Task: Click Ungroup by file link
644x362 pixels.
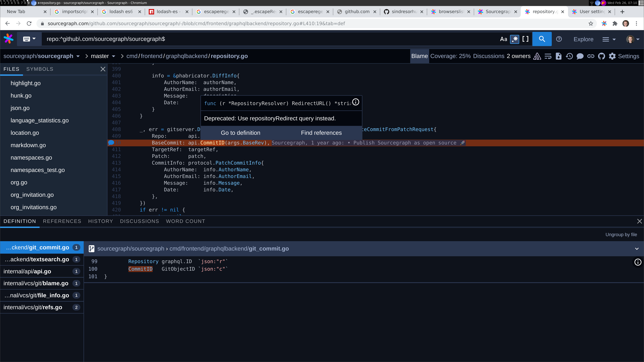Action: click(x=621, y=234)
